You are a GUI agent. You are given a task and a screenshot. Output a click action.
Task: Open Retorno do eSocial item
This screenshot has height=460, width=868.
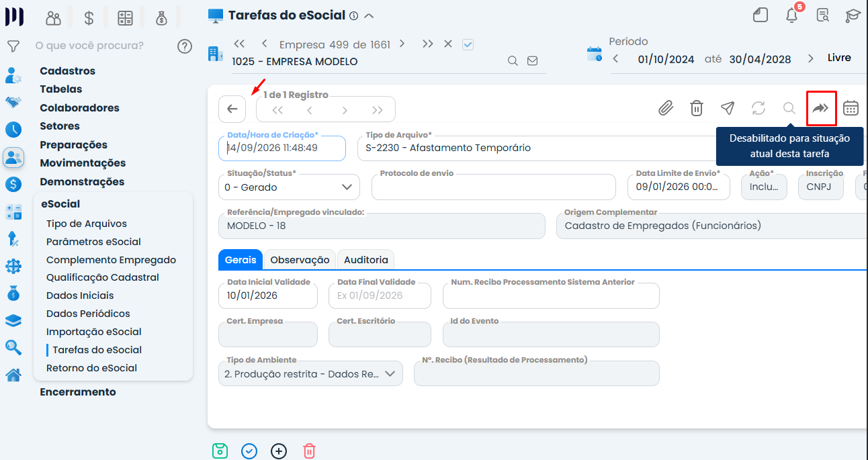91,368
